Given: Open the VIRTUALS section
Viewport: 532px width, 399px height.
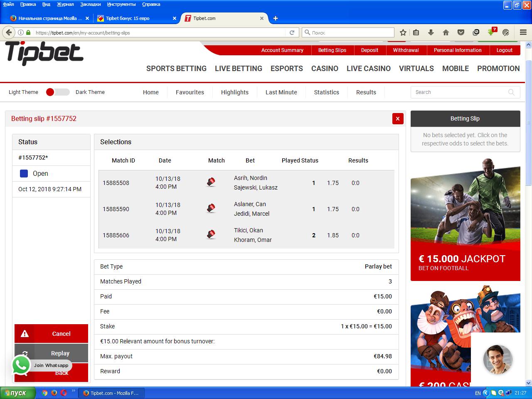Looking at the screenshot, I should [416, 69].
